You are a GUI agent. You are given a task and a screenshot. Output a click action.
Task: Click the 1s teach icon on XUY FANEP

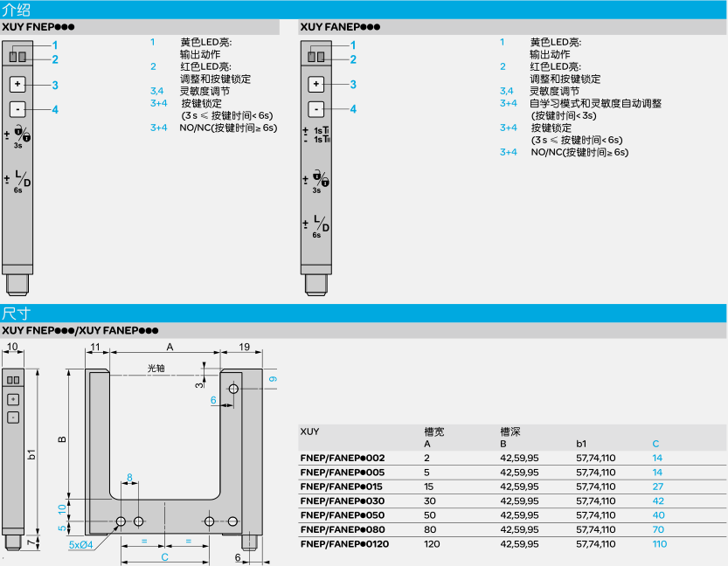click(316, 135)
